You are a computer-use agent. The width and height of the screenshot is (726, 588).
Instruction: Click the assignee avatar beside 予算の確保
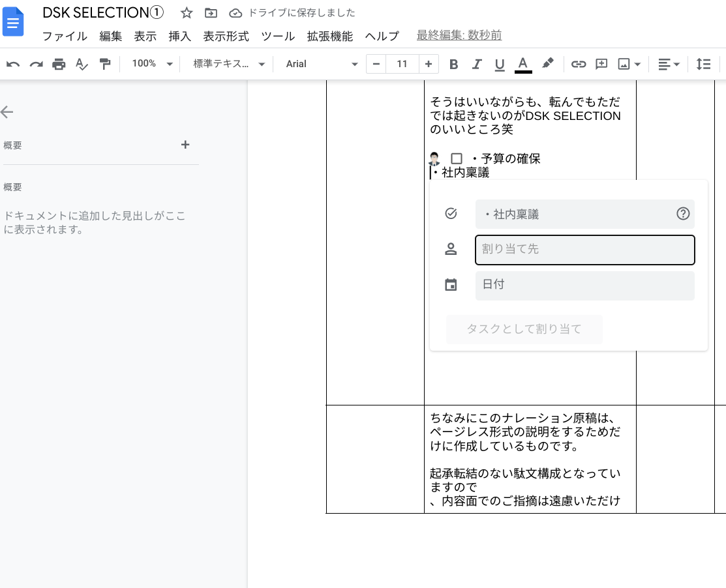coord(434,158)
